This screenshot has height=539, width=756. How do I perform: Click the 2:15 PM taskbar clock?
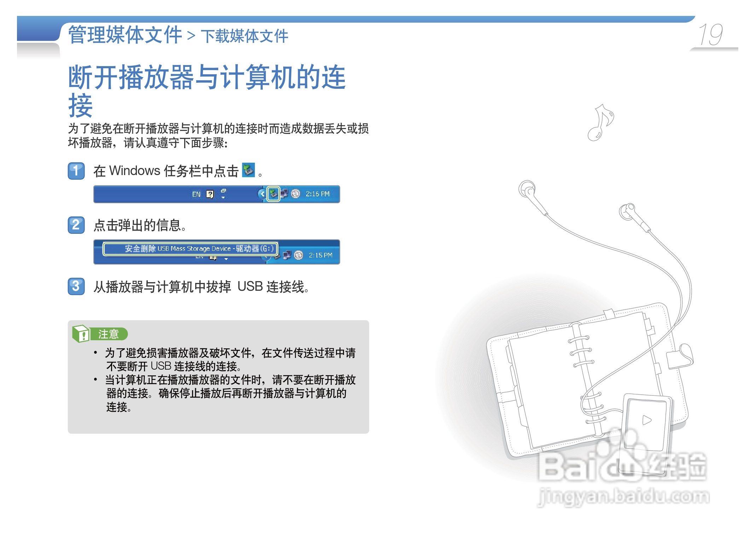coord(320,255)
